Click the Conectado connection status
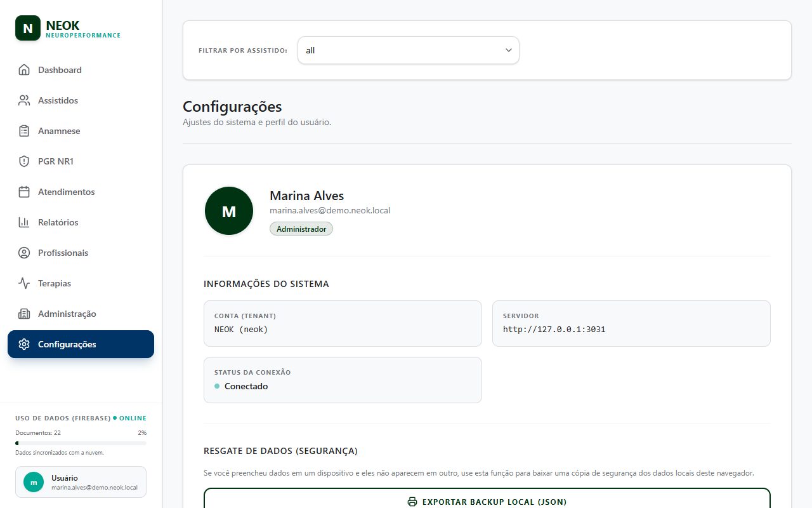 coord(241,386)
